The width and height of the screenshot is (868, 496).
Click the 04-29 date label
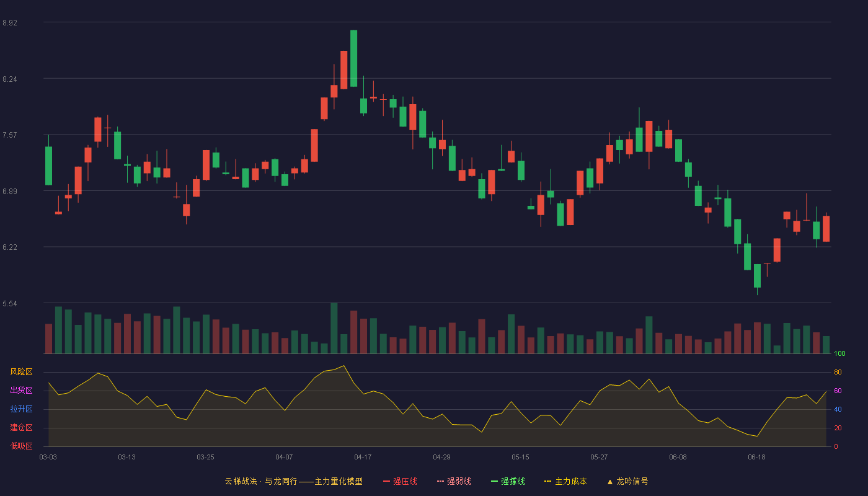pyautogui.click(x=441, y=457)
